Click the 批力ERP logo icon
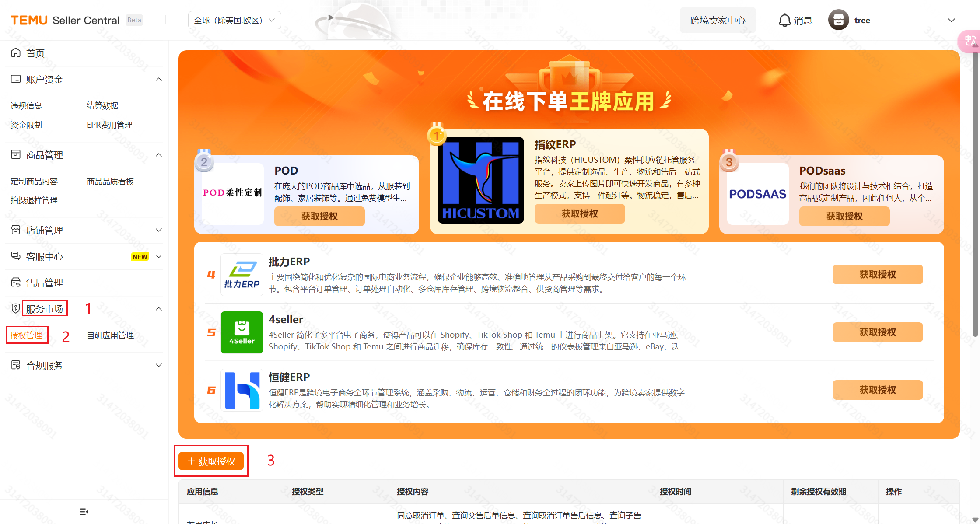This screenshot has width=980, height=524. click(x=242, y=275)
